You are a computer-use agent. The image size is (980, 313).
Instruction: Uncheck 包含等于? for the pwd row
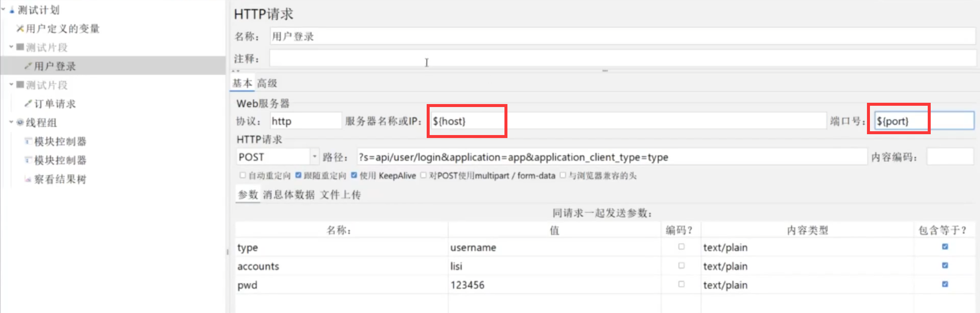click(945, 284)
